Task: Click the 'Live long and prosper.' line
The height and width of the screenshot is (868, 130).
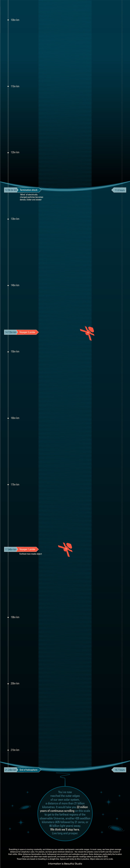Action: (x=65, y=833)
